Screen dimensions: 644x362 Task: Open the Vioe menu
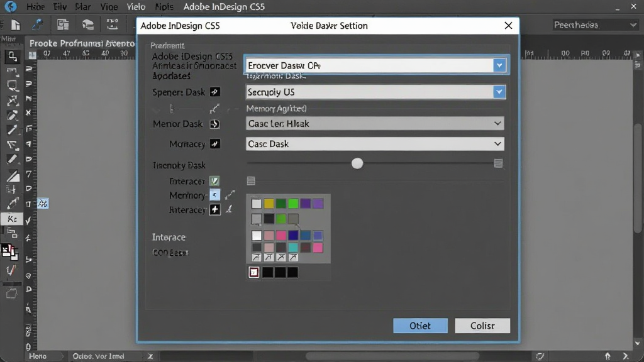pyautogui.click(x=109, y=6)
